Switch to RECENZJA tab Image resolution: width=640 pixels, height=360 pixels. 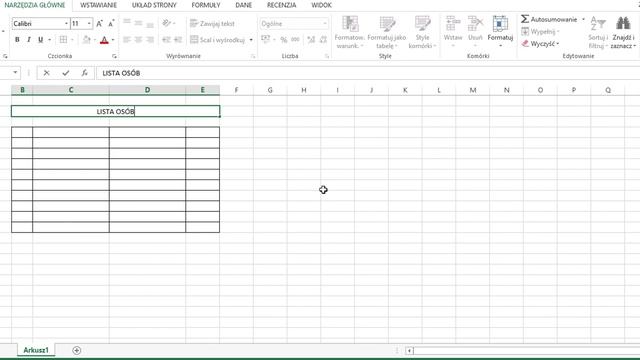coord(282,5)
